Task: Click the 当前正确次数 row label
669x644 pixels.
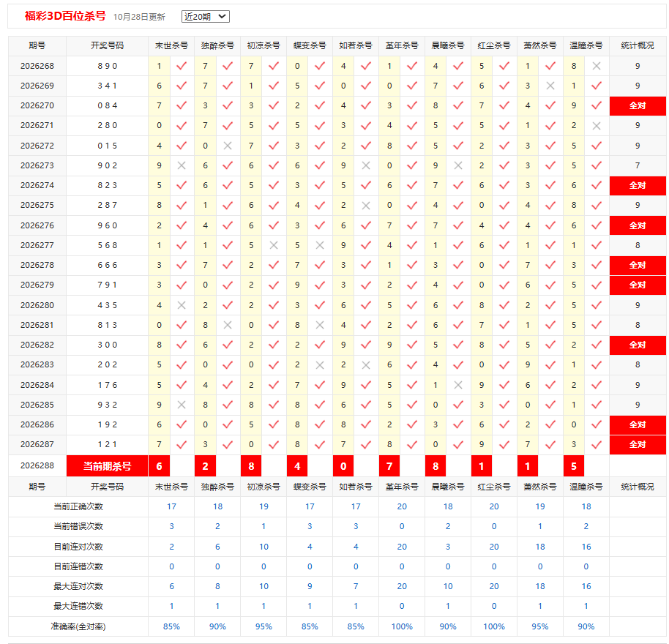Action: (x=78, y=506)
